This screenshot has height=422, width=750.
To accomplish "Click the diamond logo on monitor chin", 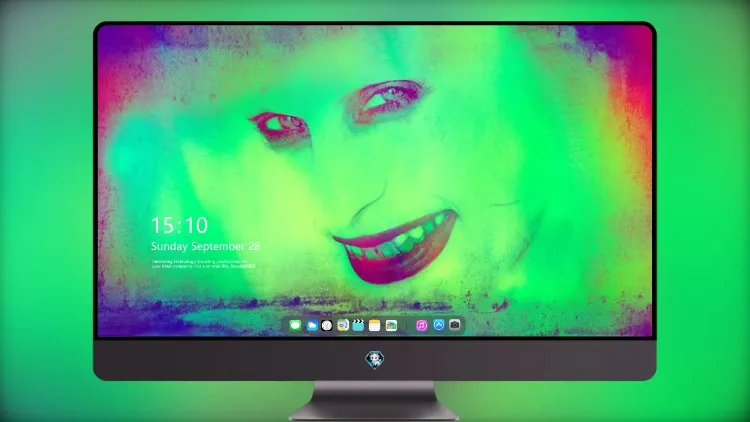I will pos(375,359).
